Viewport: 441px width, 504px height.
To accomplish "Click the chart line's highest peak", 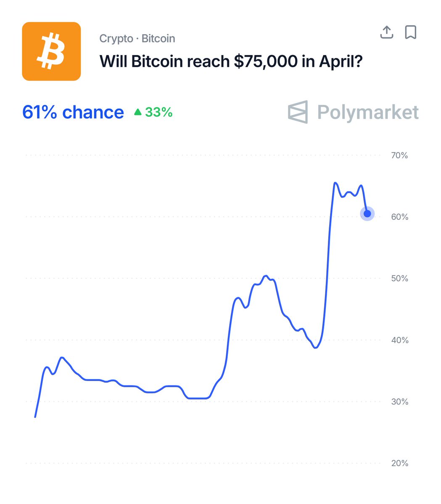I will coord(335,183).
